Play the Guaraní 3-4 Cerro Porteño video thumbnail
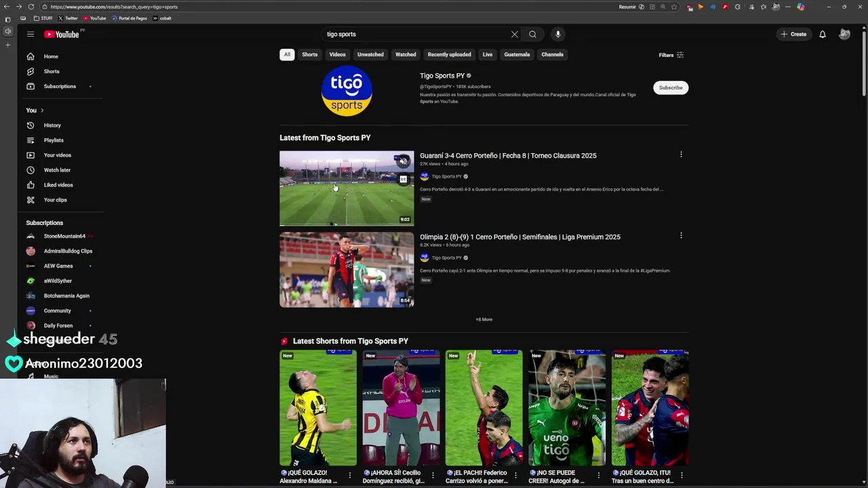868x488 pixels. 347,188
